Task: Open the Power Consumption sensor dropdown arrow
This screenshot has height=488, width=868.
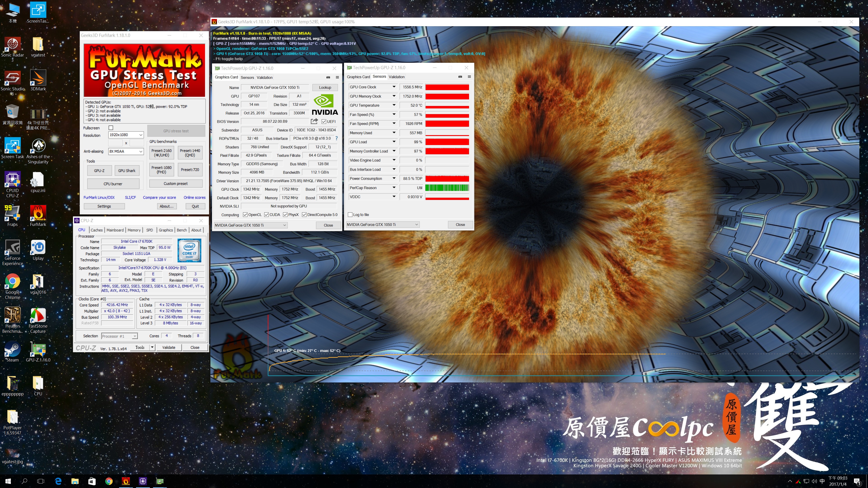Action: pyautogui.click(x=394, y=178)
